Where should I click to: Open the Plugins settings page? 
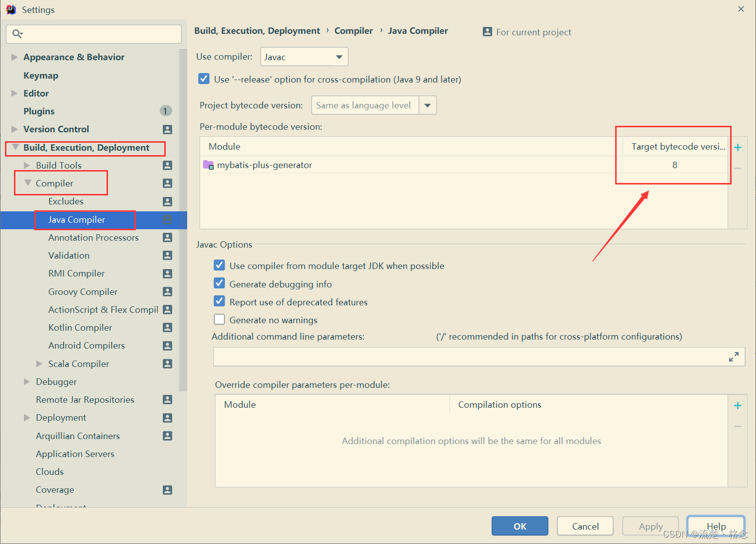click(x=39, y=111)
